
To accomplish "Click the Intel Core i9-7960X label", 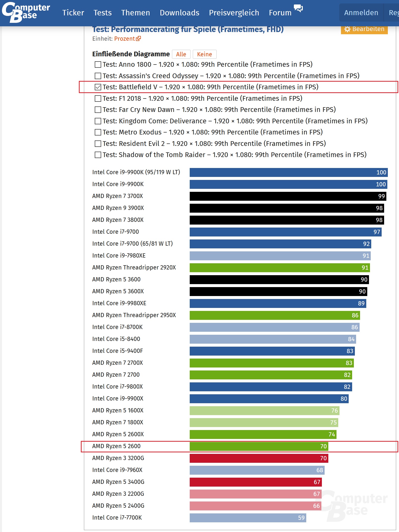I will tap(117, 470).
